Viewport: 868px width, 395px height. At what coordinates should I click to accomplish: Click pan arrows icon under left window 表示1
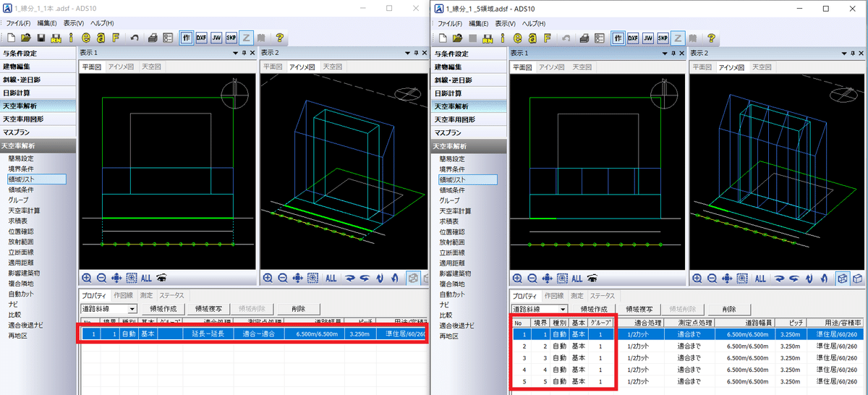(116, 278)
